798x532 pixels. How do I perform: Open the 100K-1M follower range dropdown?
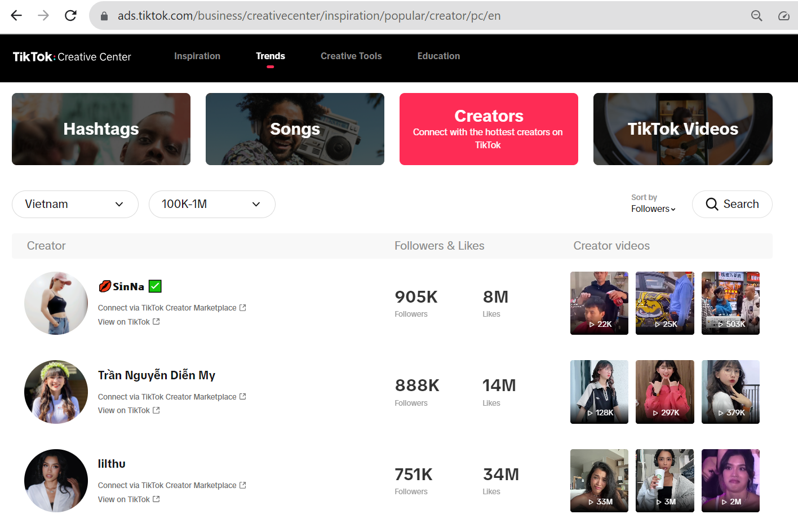click(212, 204)
